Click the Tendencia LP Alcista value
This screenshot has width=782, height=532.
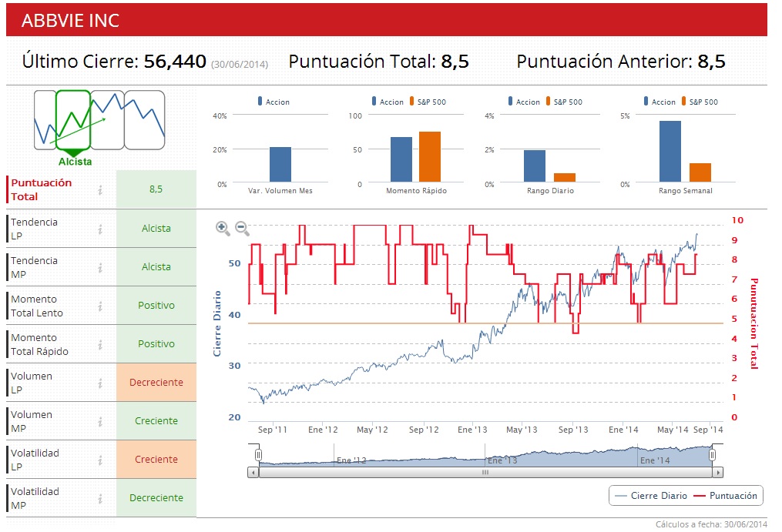point(156,229)
